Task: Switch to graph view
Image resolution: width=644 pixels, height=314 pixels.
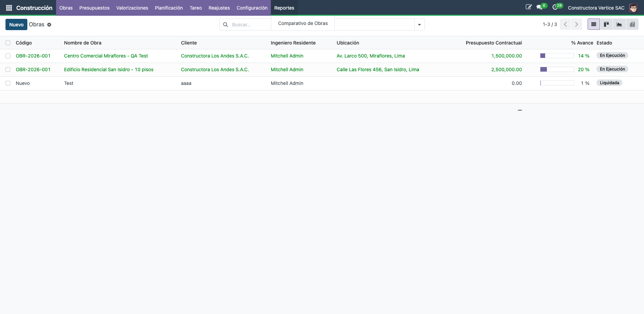Action: coord(619,24)
